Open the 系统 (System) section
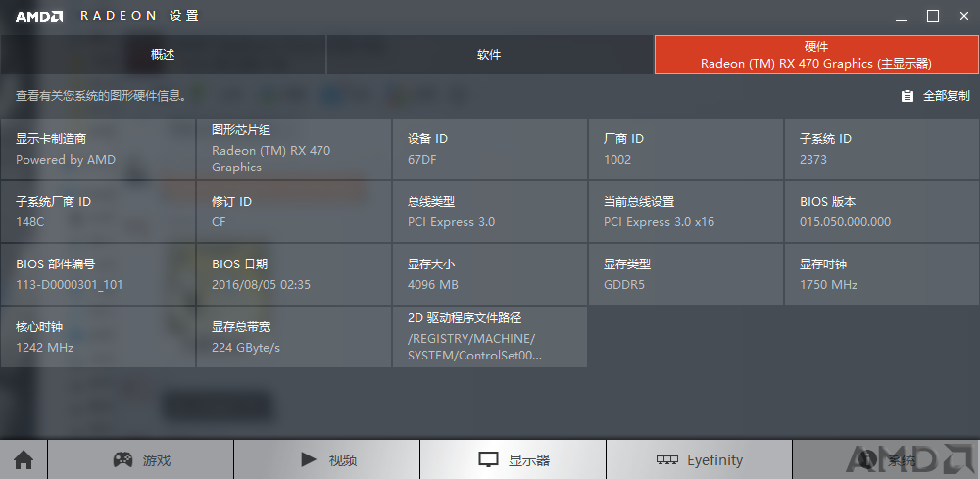This screenshot has width=980, height=479. (x=886, y=460)
